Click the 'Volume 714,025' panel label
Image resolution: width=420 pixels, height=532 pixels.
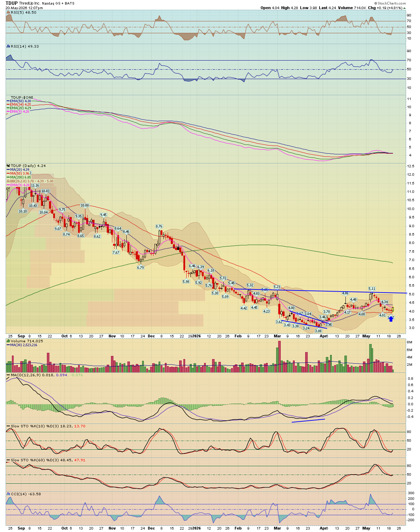[27, 341]
